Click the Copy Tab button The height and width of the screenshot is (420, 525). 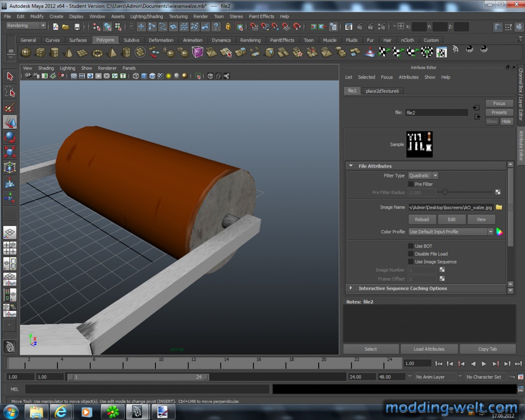[x=488, y=349]
